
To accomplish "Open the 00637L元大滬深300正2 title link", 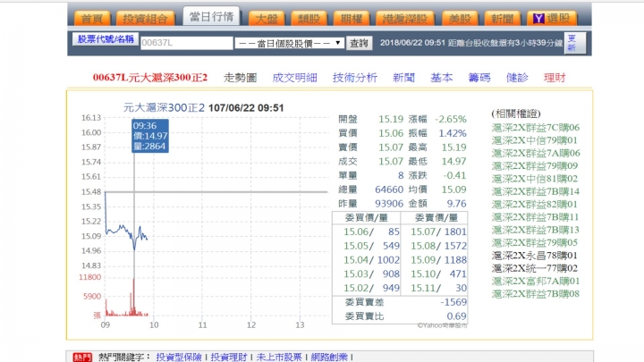I will coord(150,78).
